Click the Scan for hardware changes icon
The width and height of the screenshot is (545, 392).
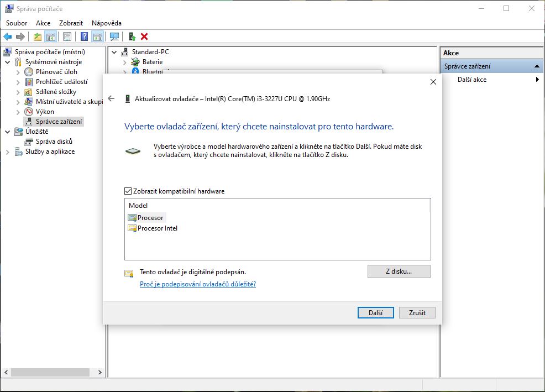click(114, 36)
